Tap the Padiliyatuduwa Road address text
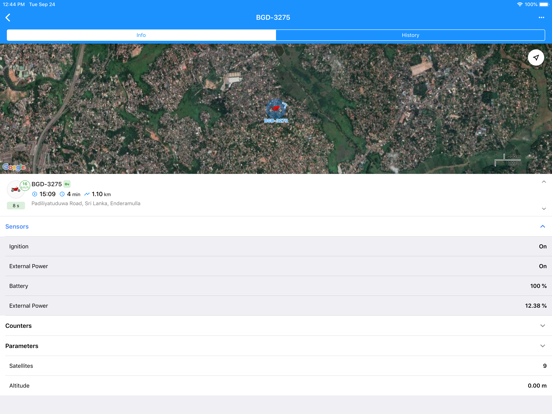The width and height of the screenshot is (552, 414). (86, 203)
